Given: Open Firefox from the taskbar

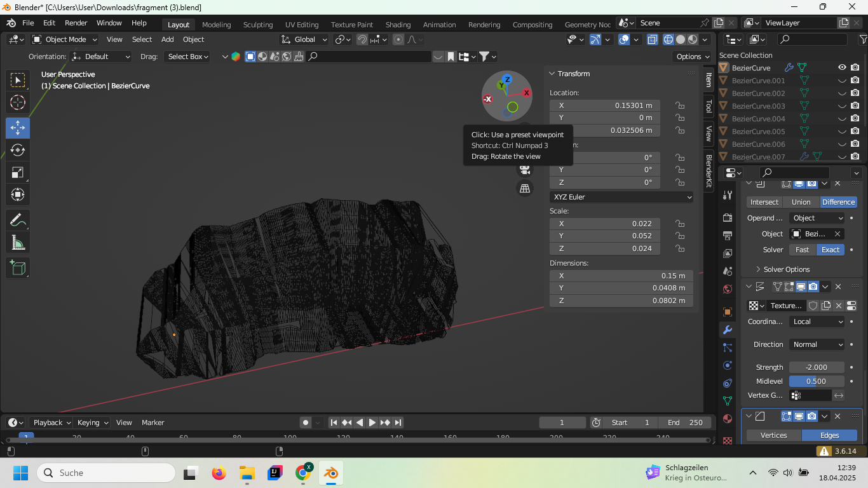Looking at the screenshot, I should click(219, 473).
